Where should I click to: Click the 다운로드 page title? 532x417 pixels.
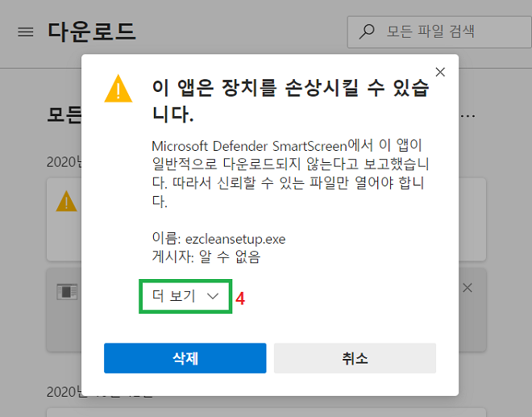click(92, 32)
